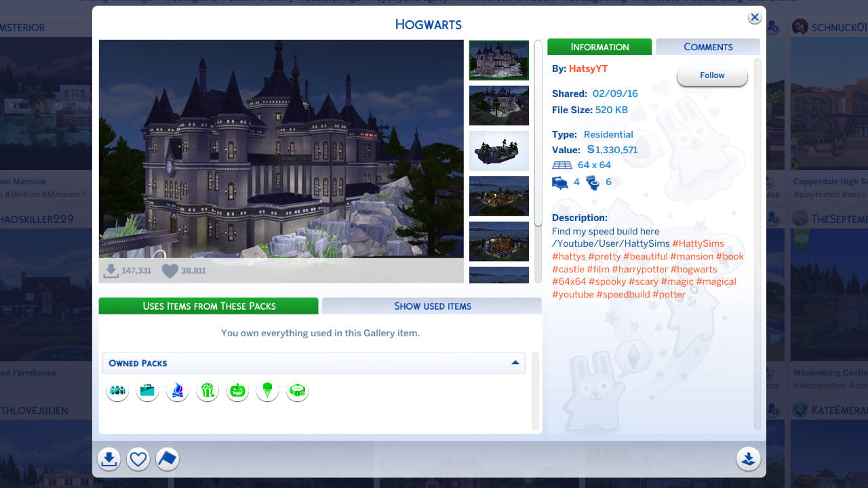Viewport: 868px width, 488px height.
Task: Place the lot using bottom-right download icon
Action: 748,459
